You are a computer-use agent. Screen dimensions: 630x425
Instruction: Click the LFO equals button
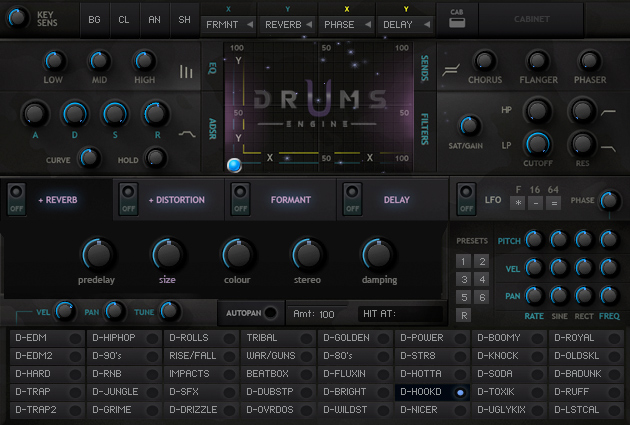[554, 203]
